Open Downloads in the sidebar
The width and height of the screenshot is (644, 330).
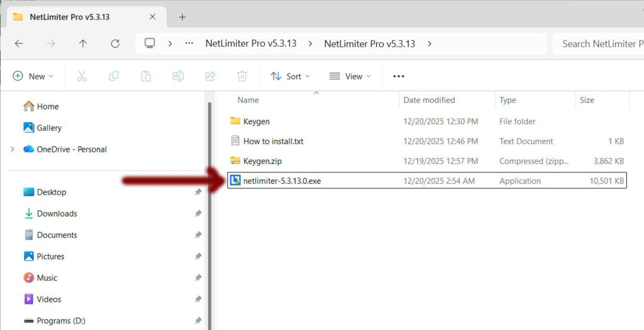[57, 213]
